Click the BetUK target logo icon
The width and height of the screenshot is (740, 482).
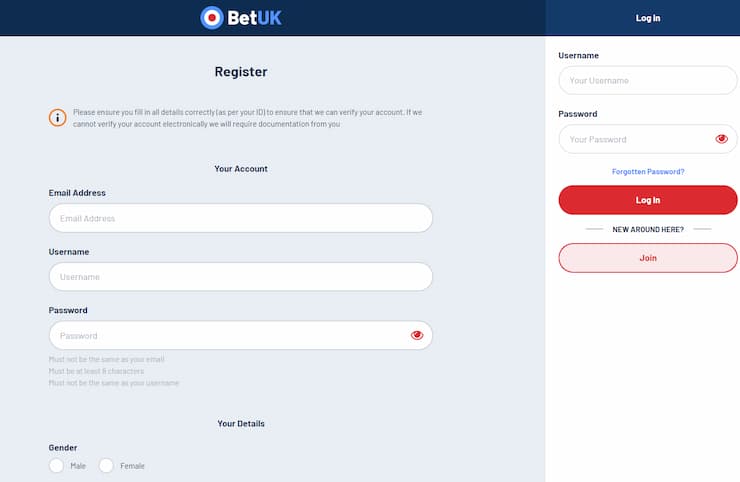click(x=211, y=18)
